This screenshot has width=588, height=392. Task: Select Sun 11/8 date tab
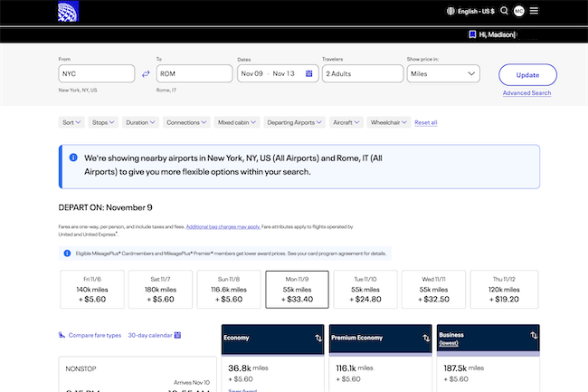point(229,289)
